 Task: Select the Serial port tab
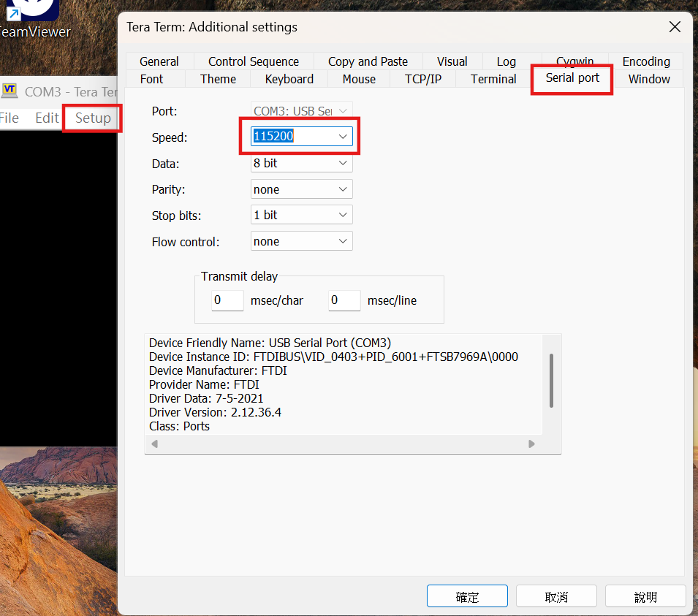572,78
